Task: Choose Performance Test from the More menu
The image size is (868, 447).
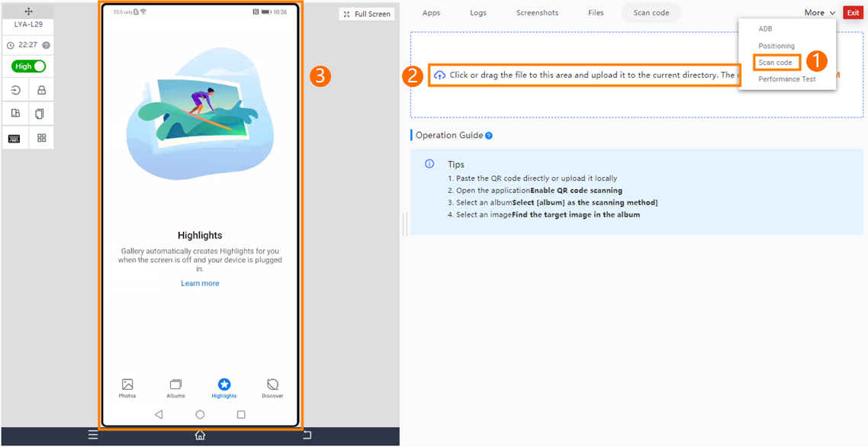Action: [x=786, y=79]
